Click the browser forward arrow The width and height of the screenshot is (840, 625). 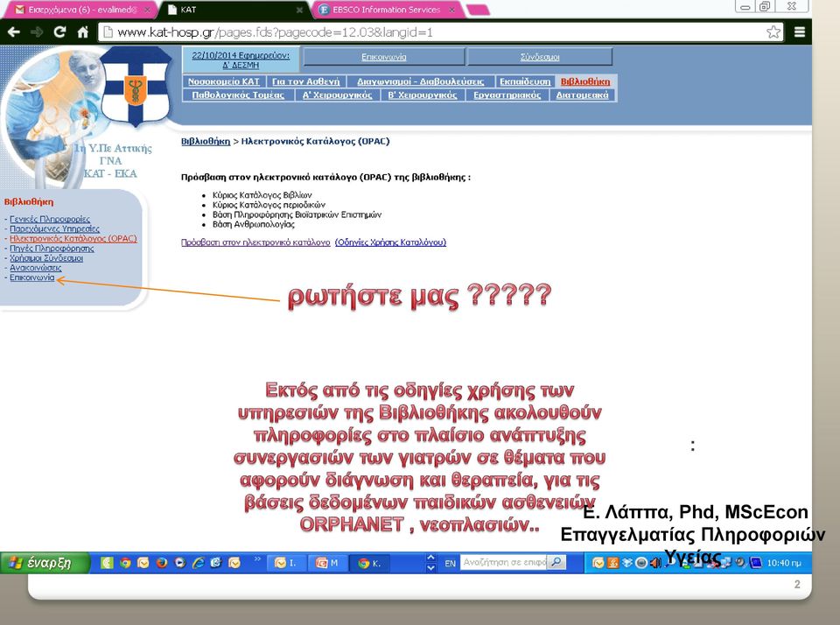click(37, 32)
